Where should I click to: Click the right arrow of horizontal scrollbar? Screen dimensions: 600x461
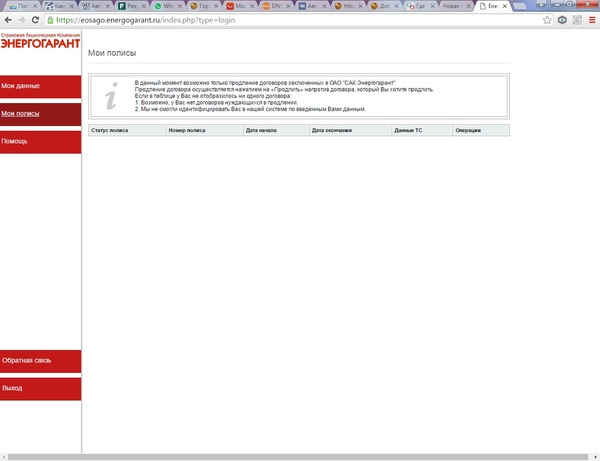595,457
